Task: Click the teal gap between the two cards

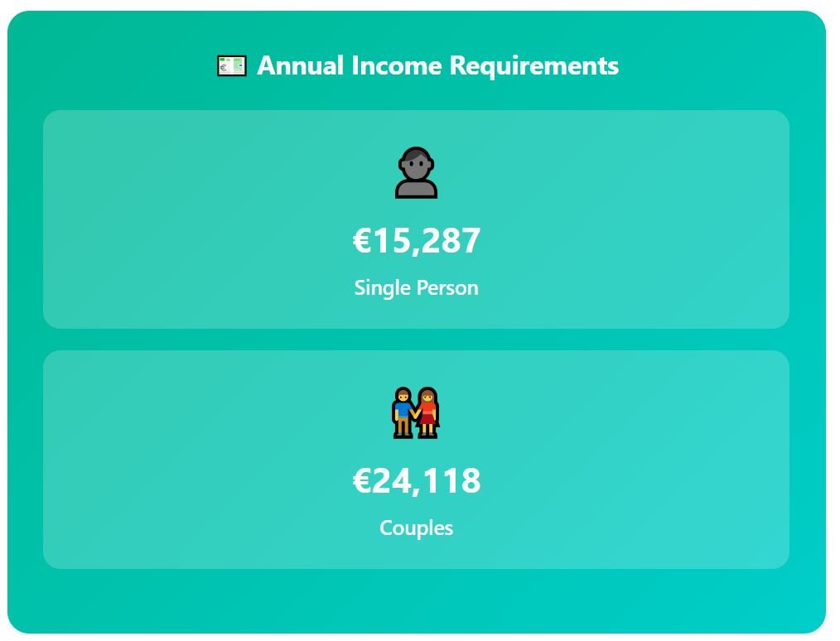Action: 416,340
